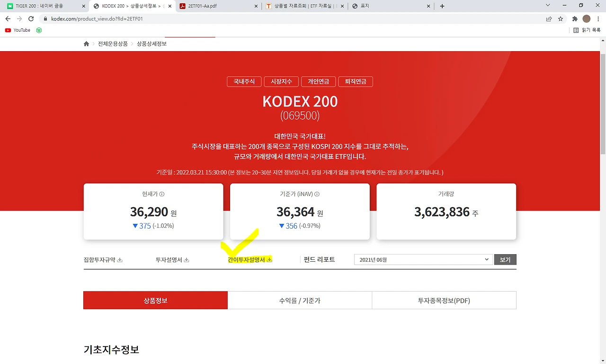Select the 국내주식 tag

pos(244,81)
